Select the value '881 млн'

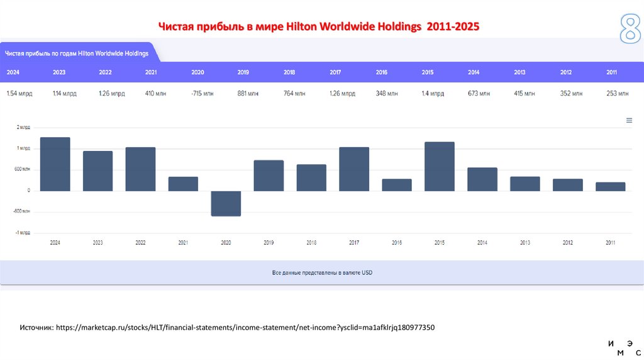[248, 94]
